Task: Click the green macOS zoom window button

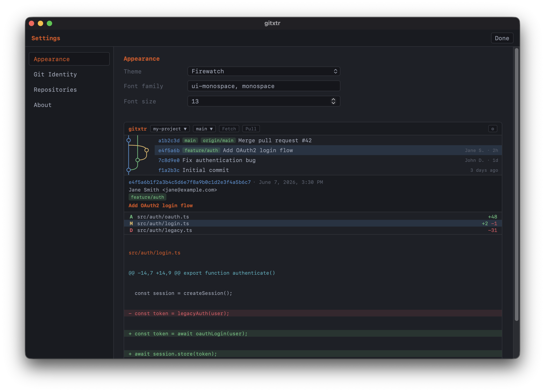Action: tap(49, 23)
